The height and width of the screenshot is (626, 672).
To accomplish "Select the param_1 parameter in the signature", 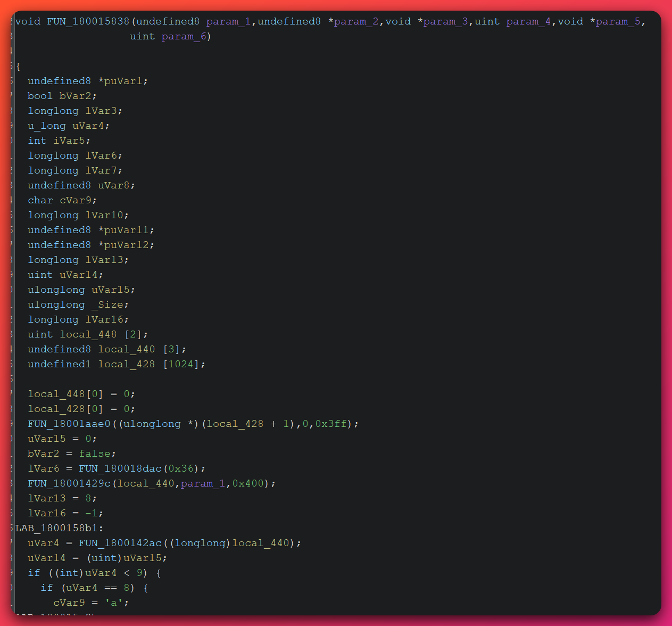I will click(x=229, y=21).
